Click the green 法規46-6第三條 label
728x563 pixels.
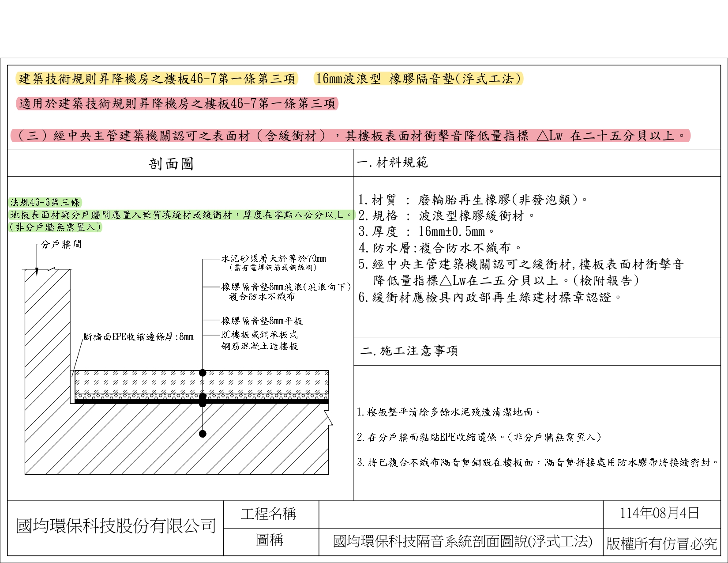(45, 202)
